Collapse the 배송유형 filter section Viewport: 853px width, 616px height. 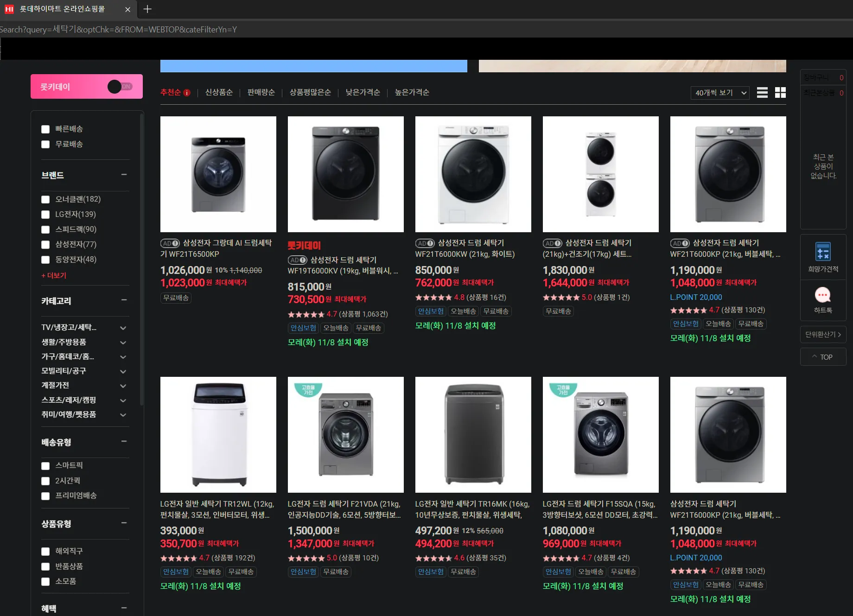pyautogui.click(x=124, y=442)
